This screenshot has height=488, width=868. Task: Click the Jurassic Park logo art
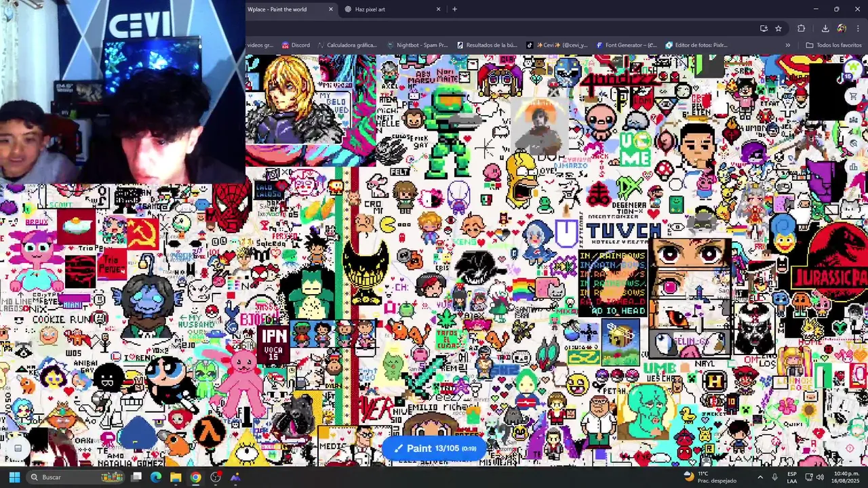pyautogui.click(x=831, y=263)
